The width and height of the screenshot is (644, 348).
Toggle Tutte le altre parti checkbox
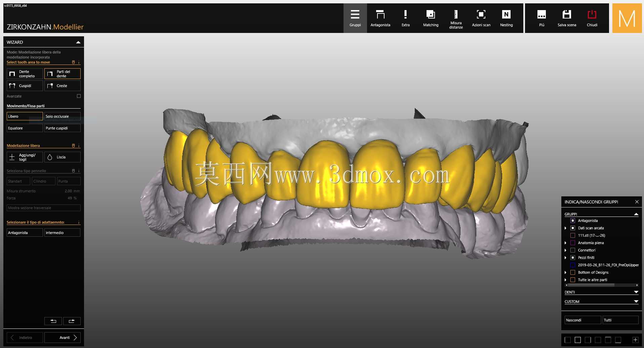click(x=573, y=280)
